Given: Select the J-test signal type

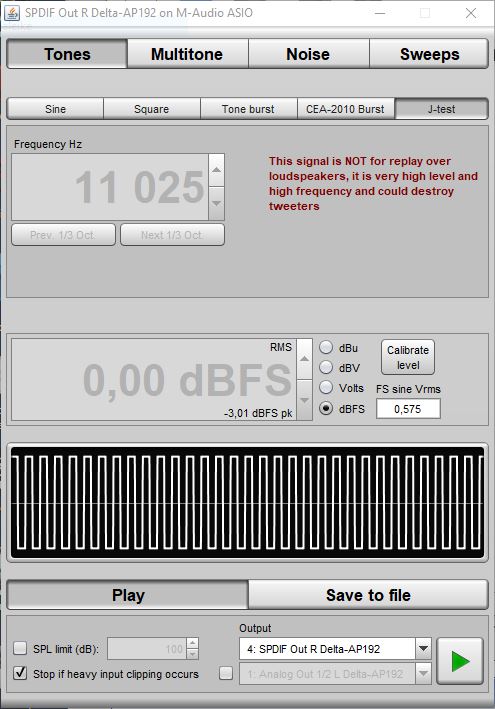Looking at the screenshot, I should 442,109.
